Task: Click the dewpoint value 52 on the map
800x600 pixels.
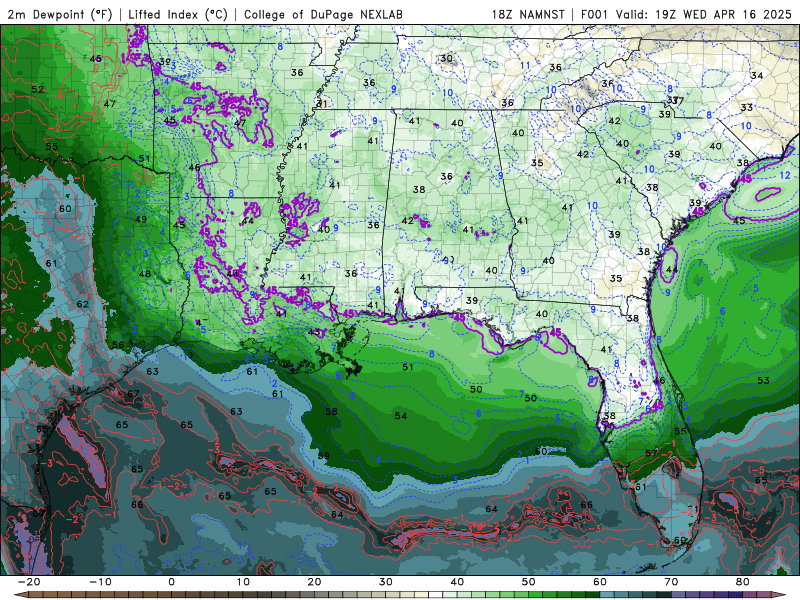Action: 38,89
